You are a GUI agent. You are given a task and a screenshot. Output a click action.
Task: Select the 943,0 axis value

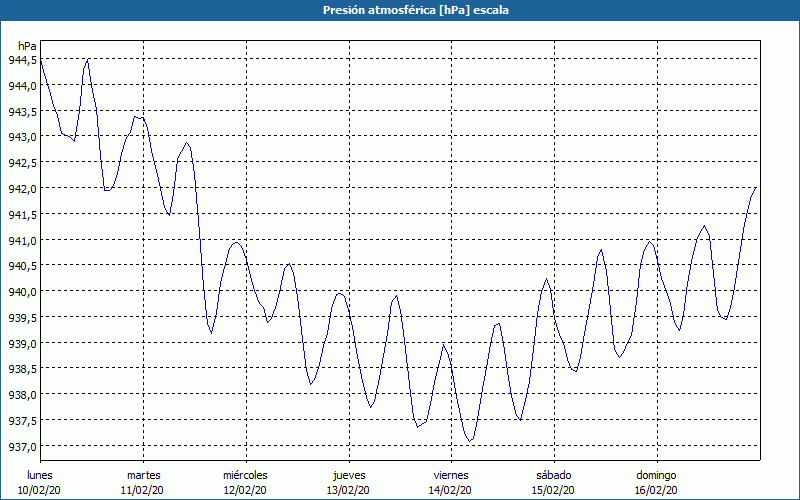coord(22,137)
